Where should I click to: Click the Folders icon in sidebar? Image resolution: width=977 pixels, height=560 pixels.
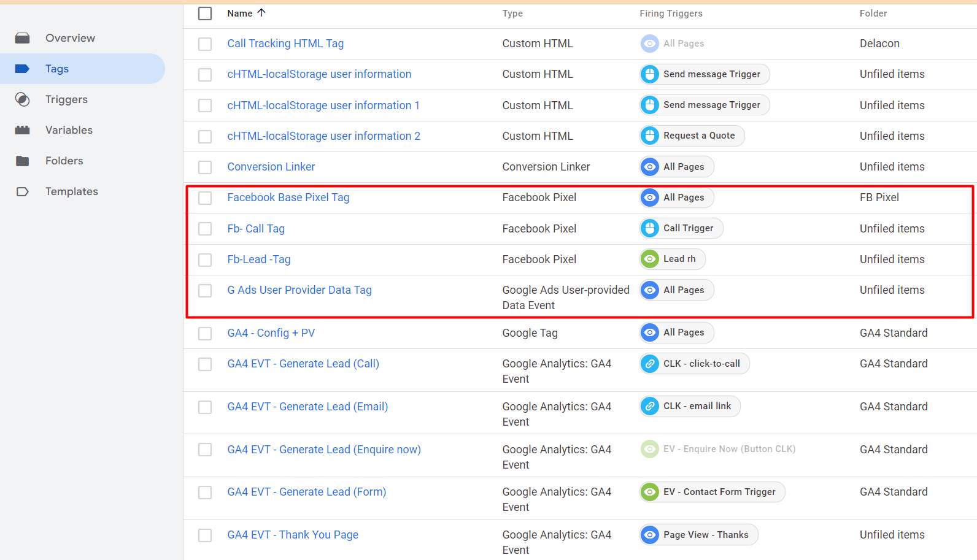23,161
